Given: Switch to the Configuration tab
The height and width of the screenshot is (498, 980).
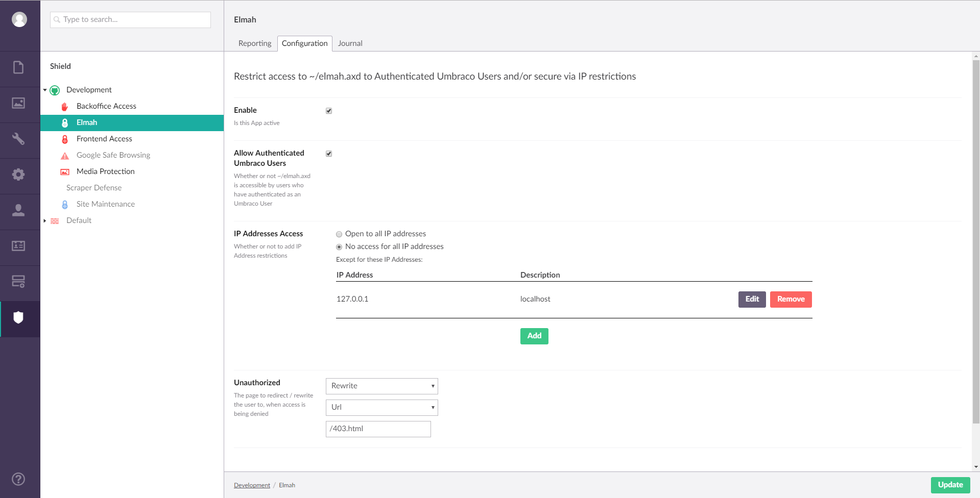Looking at the screenshot, I should point(305,43).
